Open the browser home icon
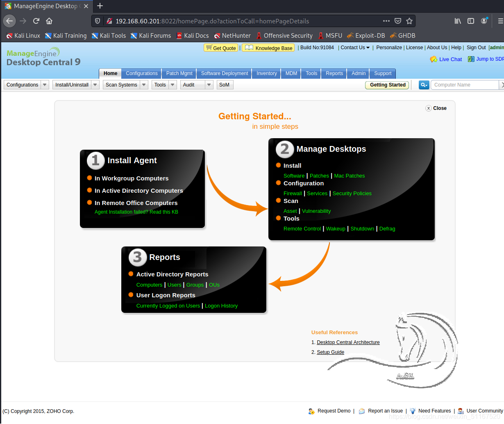 [49, 21]
